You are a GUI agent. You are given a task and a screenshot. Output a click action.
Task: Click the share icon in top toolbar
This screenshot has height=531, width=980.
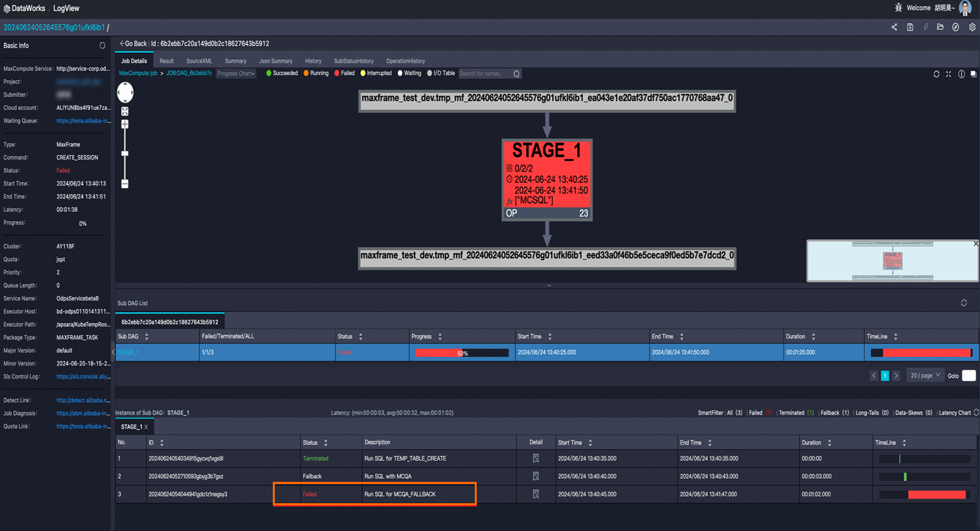(x=895, y=27)
